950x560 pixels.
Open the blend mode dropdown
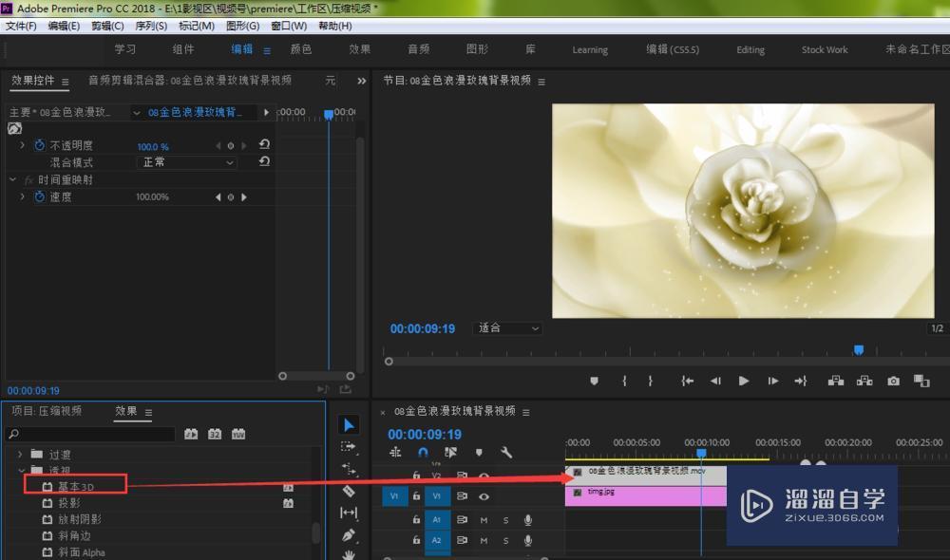pos(186,162)
